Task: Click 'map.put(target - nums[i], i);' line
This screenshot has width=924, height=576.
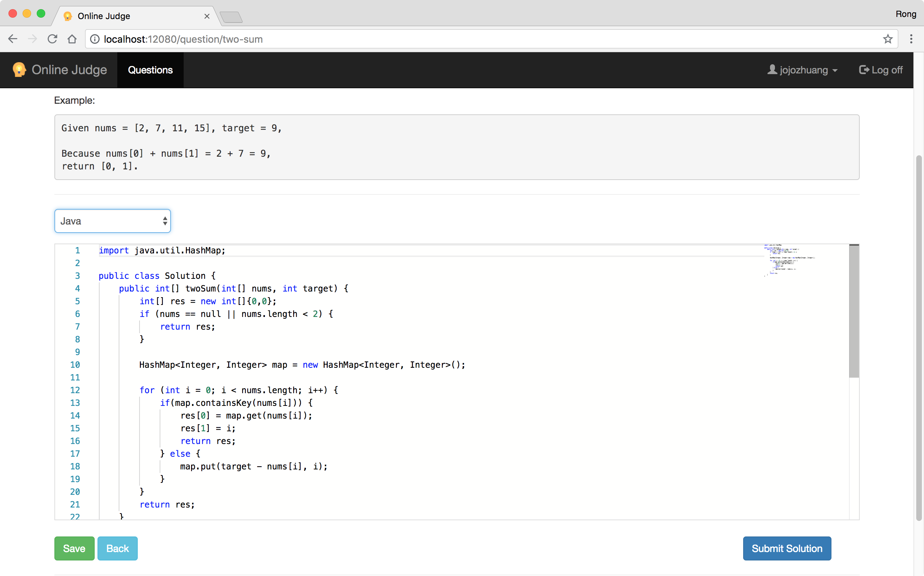Action: [254, 466]
